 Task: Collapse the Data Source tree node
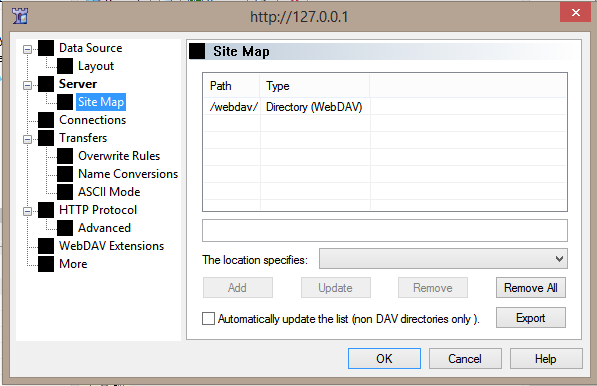tap(27, 49)
